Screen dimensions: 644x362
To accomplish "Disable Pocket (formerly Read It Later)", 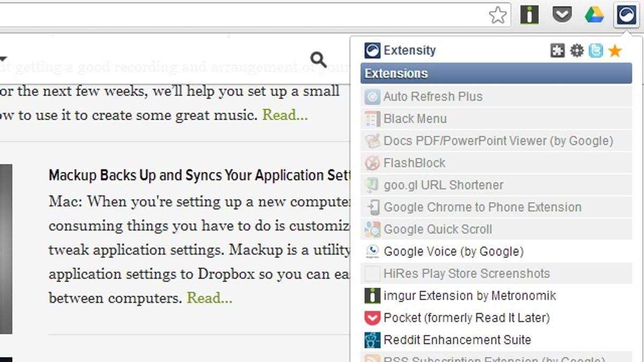I will [x=496, y=317].
